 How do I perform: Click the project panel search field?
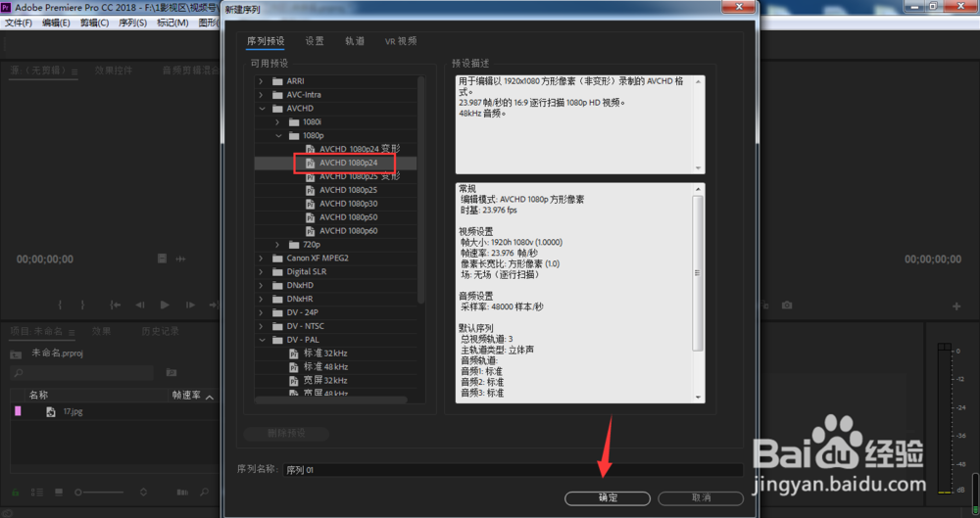pos(82,373)
